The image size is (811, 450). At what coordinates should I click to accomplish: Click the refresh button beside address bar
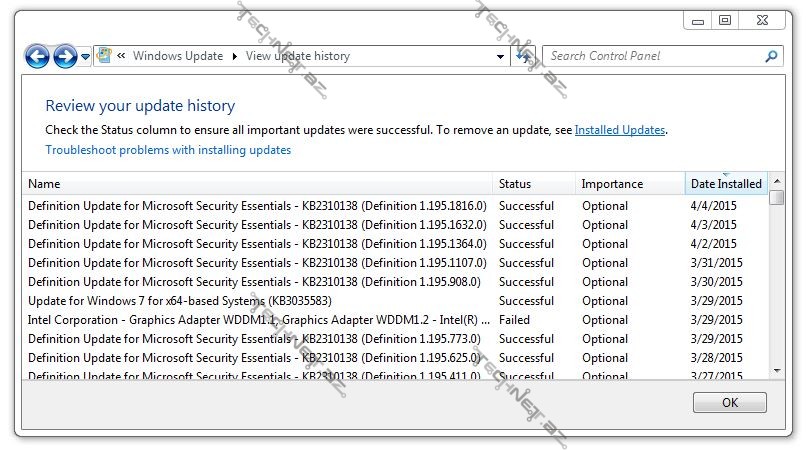(523, 57)
